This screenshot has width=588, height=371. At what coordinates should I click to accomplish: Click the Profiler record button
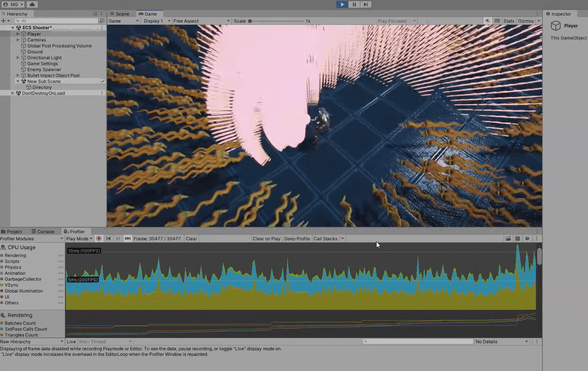click(x=99, y=239)
